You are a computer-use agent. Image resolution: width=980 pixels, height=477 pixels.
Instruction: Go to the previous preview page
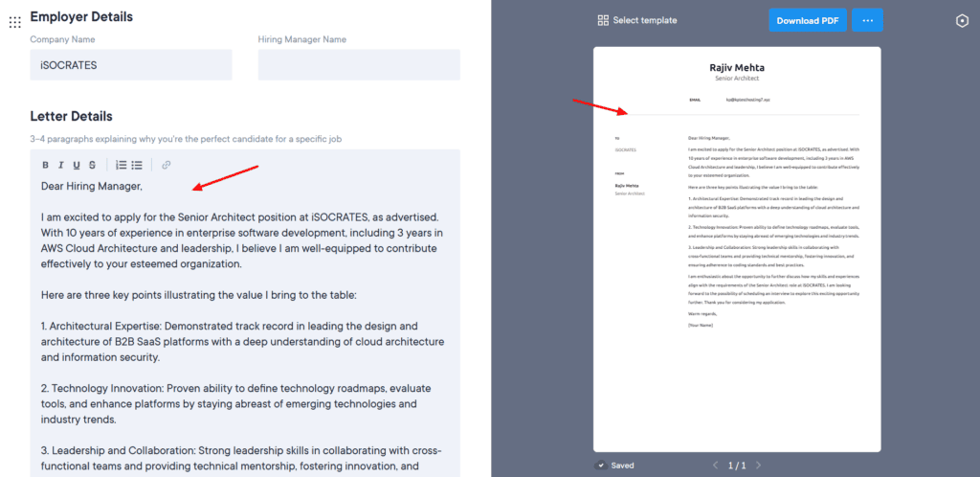click(716, 466)
